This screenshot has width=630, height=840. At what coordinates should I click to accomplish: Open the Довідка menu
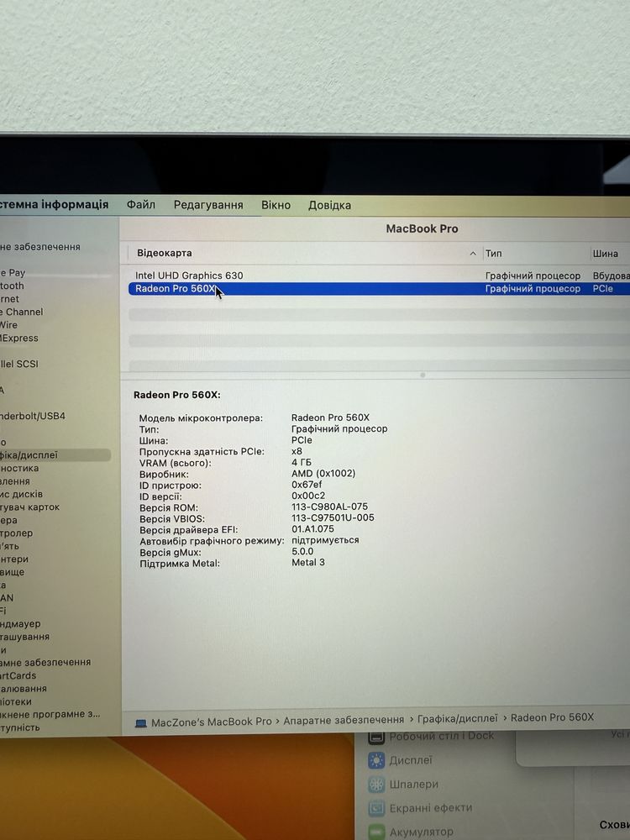point(329,205)
